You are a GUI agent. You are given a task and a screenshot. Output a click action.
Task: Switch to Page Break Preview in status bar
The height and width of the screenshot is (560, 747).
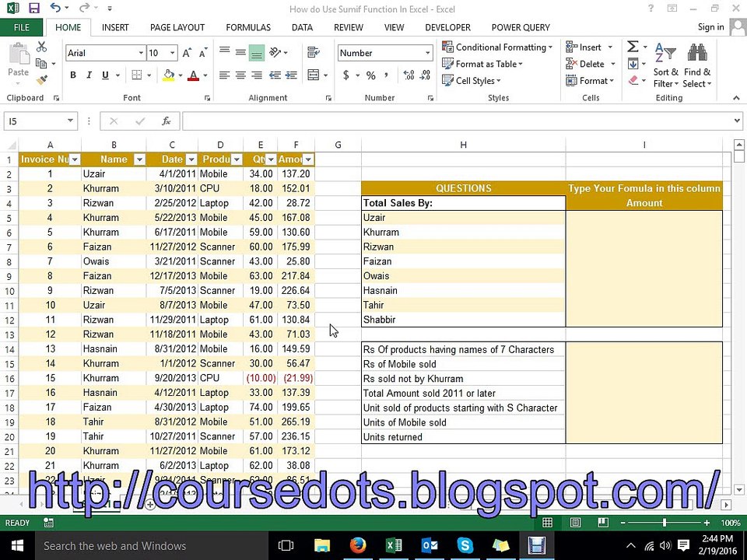[x=602, y=523]
